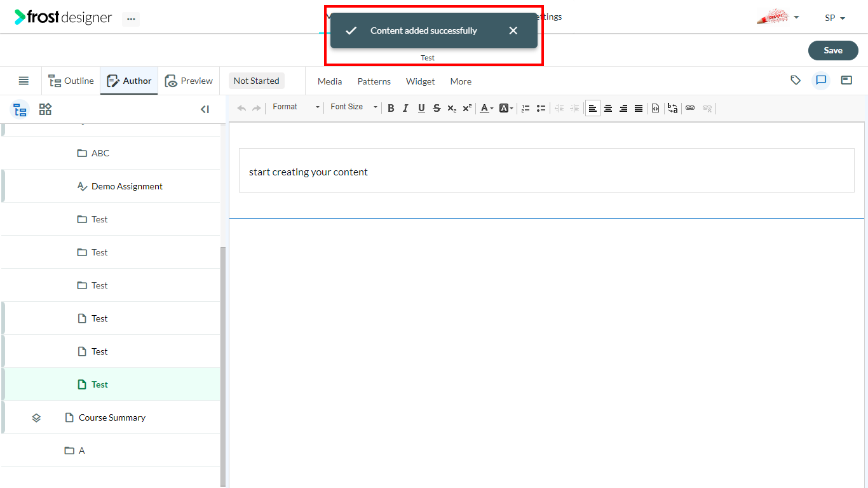Toggle the hamburger sidebar menu
Viewport: 868px width, 488px height.
click(24, 81)
